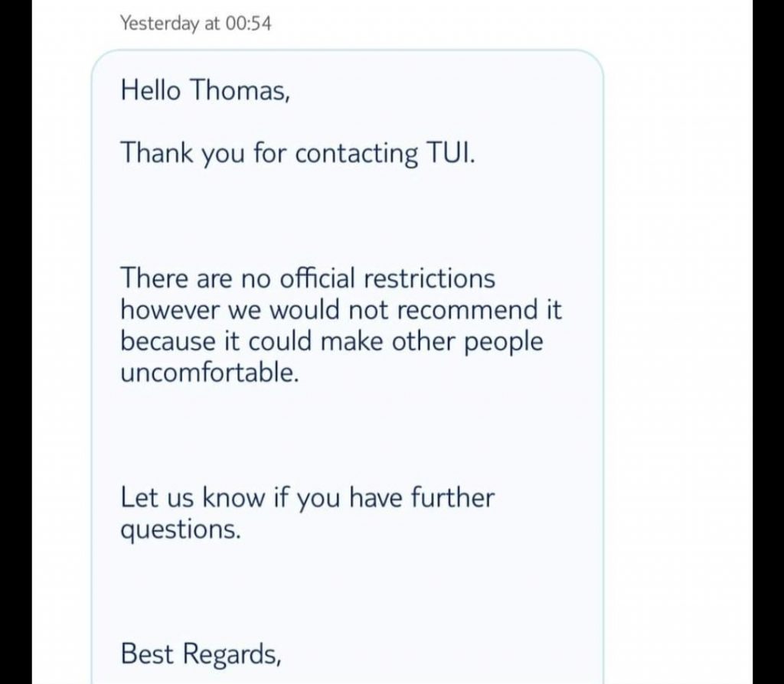Select the "There are no official restrictions" line
The height and width of the screenshot is (684, 784).
click(x=308, y=278)
